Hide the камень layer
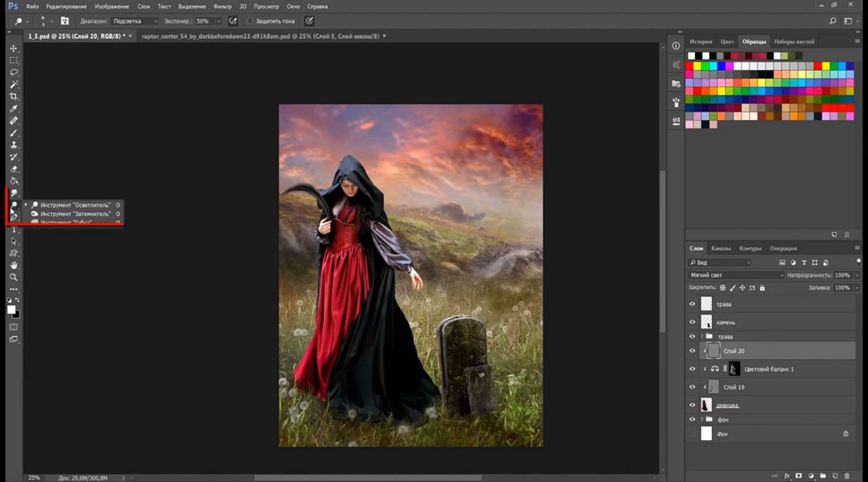This screenshot has width=868, height=482. pos(693,322)
